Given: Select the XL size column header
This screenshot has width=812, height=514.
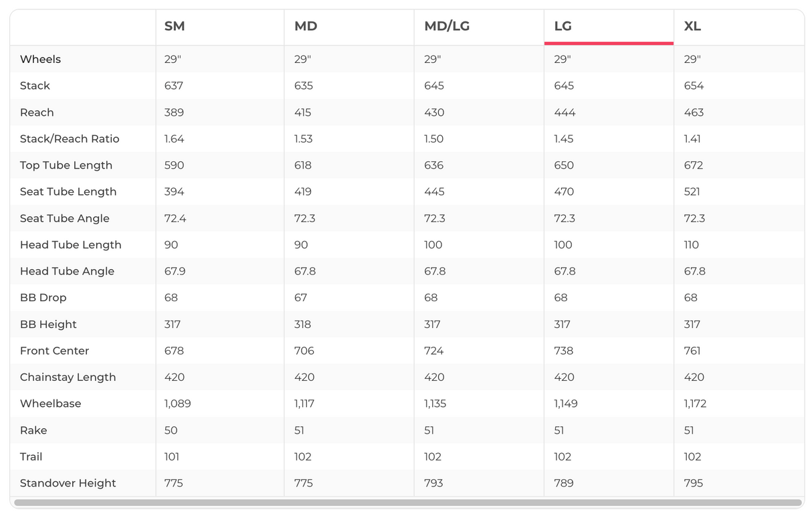Looking at the screenshot, I should (x=692, y=27).
